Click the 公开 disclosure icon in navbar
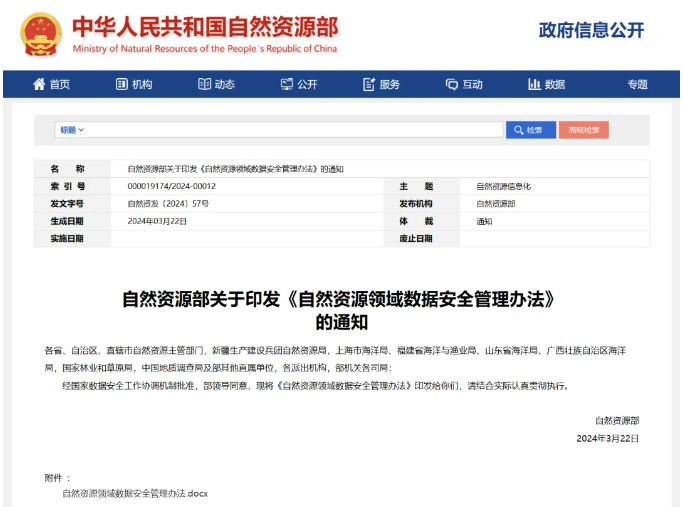Screen dimensions: 683x507 point(286,84)
